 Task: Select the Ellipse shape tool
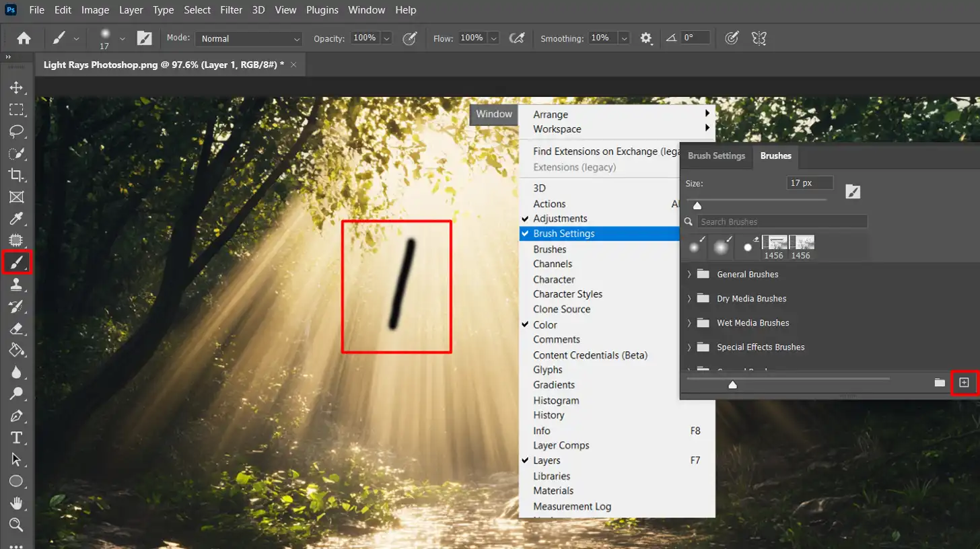[x=16, y=481]
